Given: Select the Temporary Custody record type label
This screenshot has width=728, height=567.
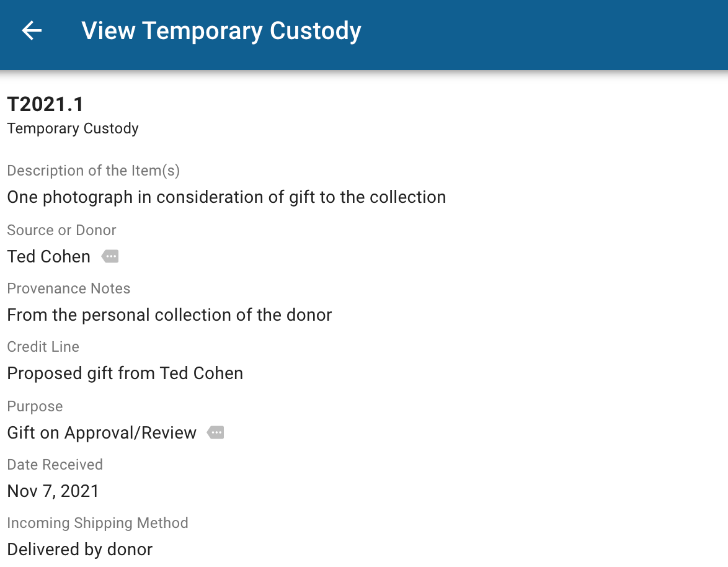Looking at the screenshot, I should pyautogui.click(x=73, y=128).
